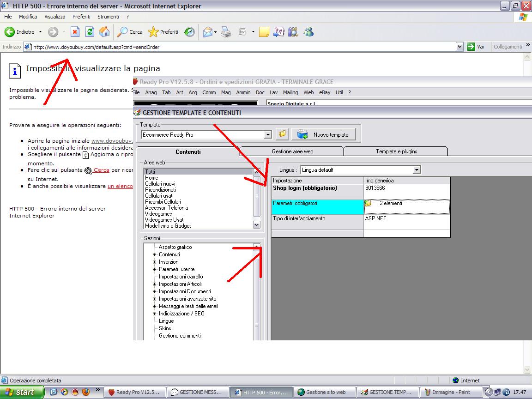The width and height of the screenshot is (532, 399).
Task: Click the Preferiti star toolbar button
Action: [x=163, y=32]
